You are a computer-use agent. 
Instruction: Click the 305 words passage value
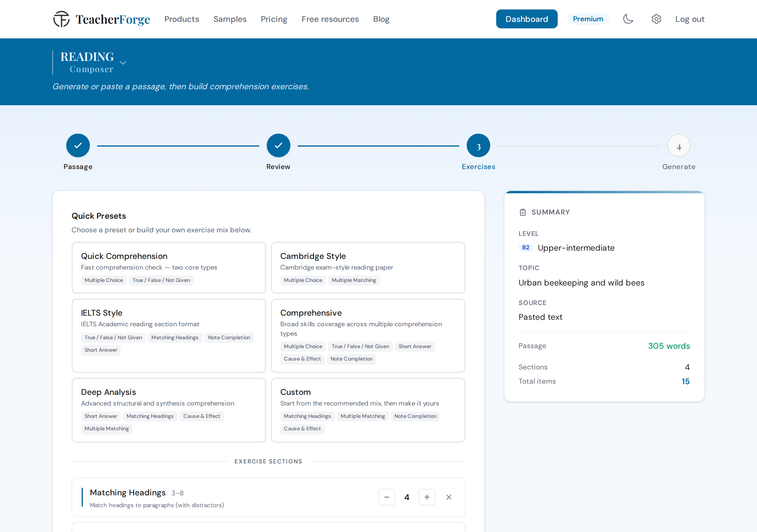coord(669,346)
